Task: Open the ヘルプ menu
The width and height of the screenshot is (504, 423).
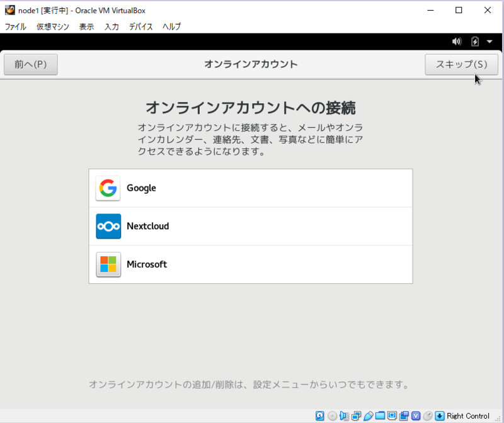Action: tap(171, 26)
